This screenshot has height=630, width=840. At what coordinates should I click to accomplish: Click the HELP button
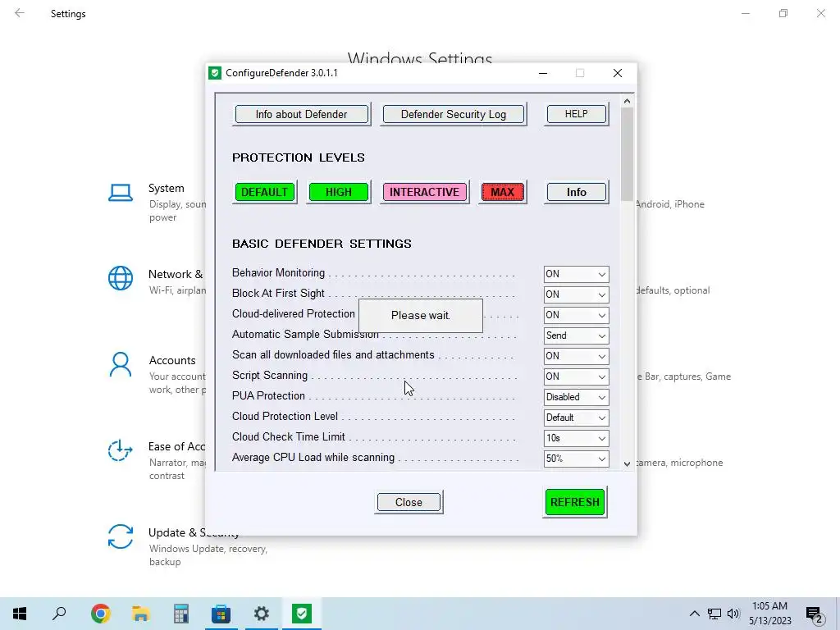(x=577, y=114)
